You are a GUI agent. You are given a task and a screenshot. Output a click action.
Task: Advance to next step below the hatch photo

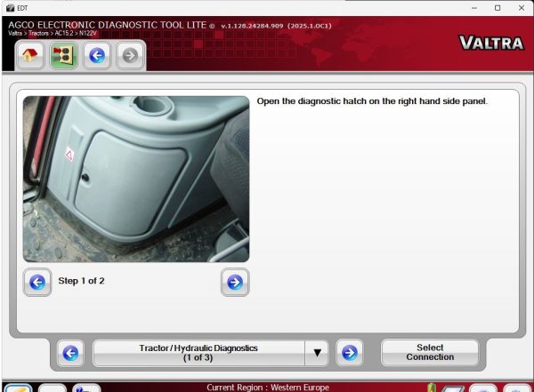(235, 282)
